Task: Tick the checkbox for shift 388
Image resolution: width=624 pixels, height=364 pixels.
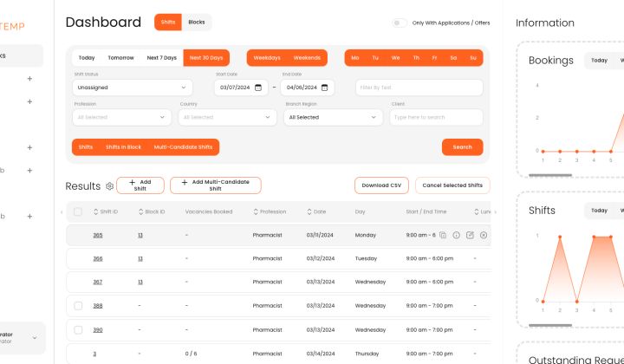Action: (78, 306)
